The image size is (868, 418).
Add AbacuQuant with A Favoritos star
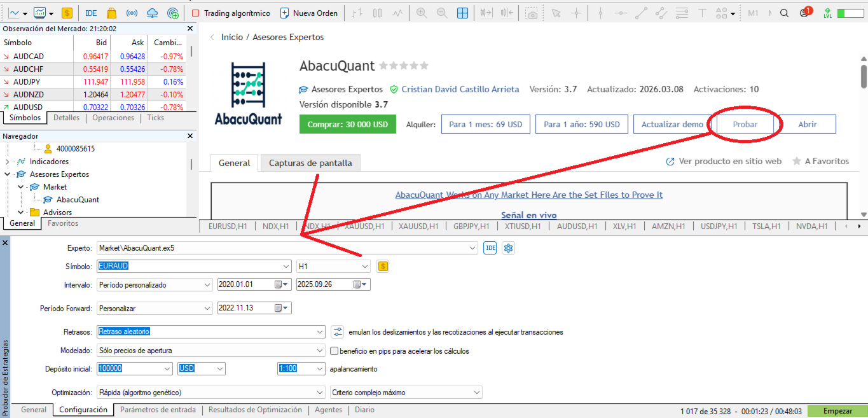820,162
